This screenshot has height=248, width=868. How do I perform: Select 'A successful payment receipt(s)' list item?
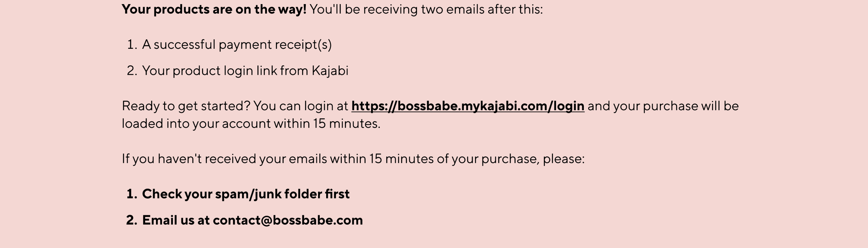click(237, 45)
